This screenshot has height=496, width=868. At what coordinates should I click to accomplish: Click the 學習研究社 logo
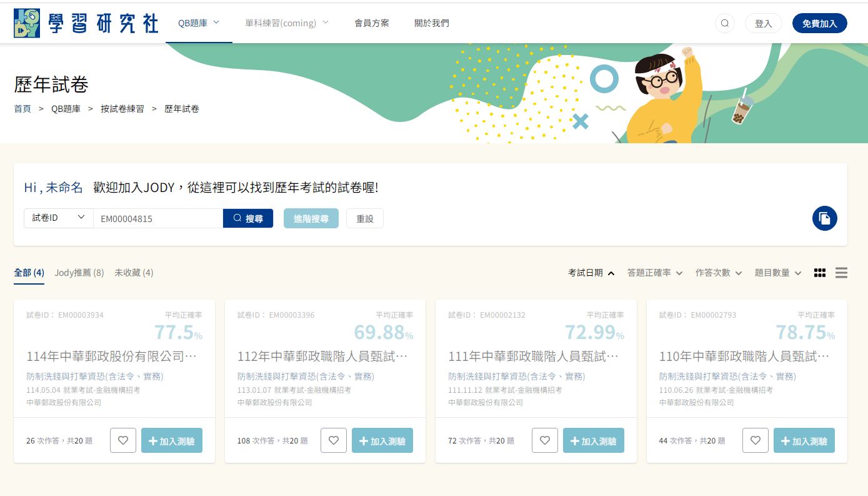click(86, 23)
